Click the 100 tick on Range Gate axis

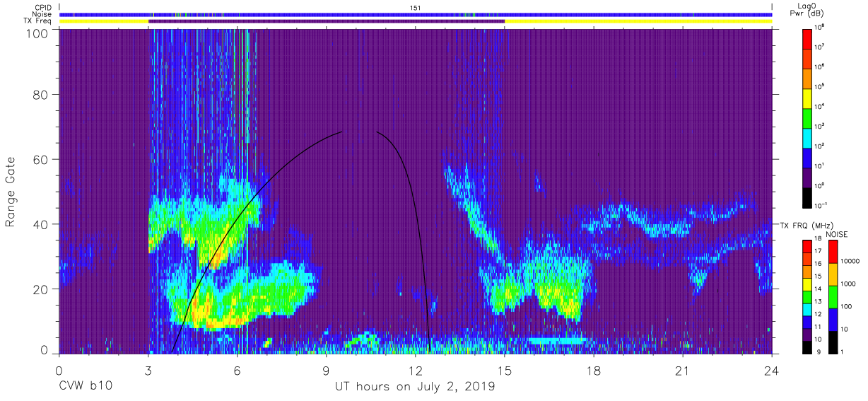click(x=38, y=33)
